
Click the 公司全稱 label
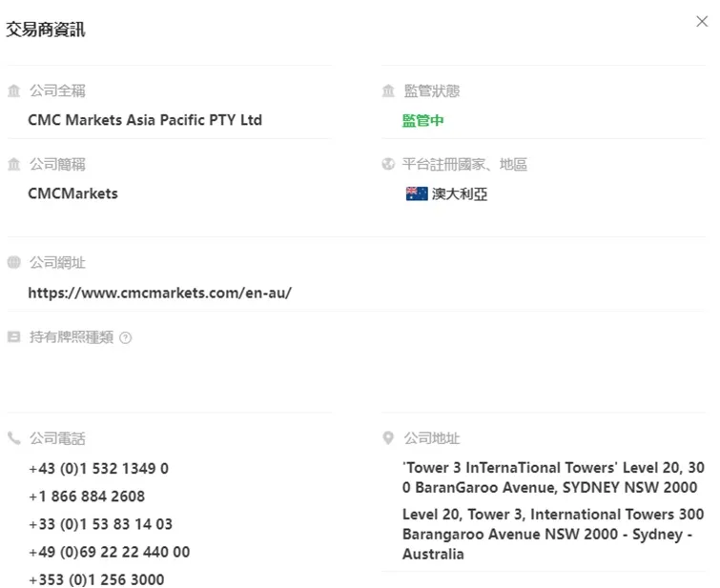tap(58, 91)
